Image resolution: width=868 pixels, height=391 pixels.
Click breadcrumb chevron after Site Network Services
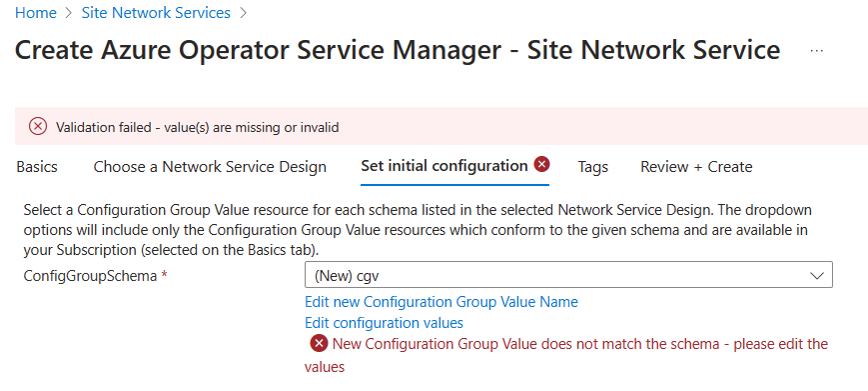click(243, 13)
